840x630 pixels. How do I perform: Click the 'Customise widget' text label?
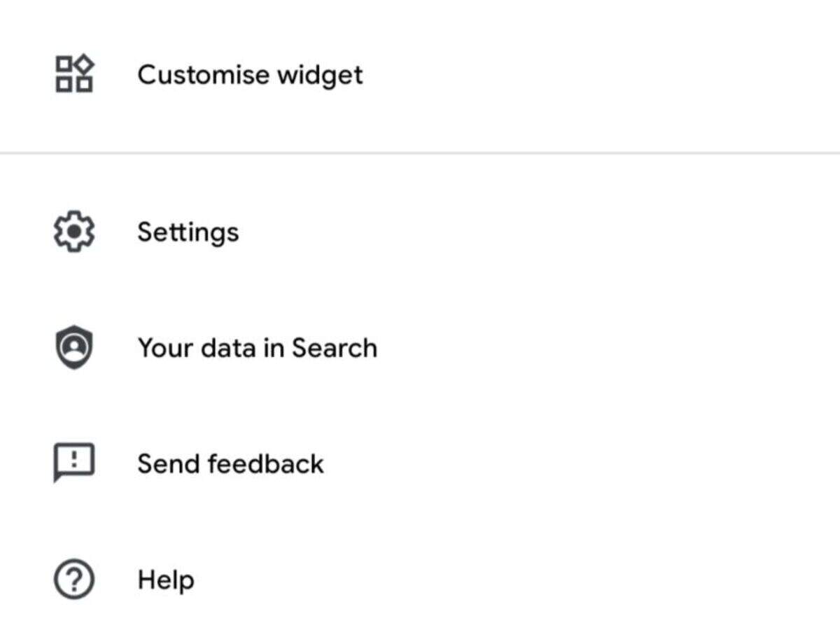(250, 74)
